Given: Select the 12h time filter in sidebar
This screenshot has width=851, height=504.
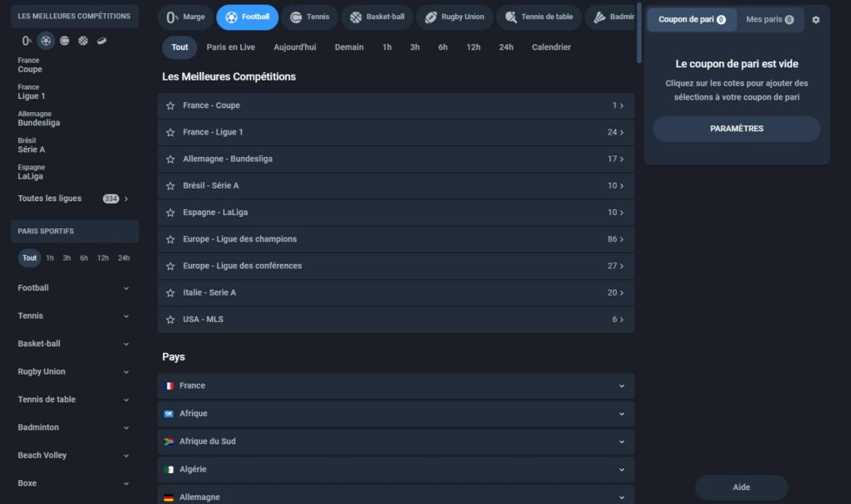Looking at the screenshot, I should pyautogui.click(x=103, y=258).
